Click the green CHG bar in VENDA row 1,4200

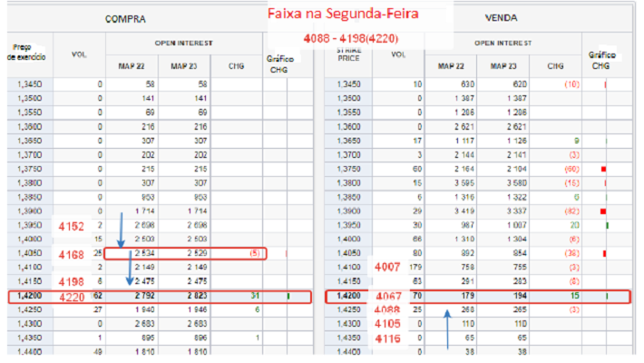(x=606, y=296)
